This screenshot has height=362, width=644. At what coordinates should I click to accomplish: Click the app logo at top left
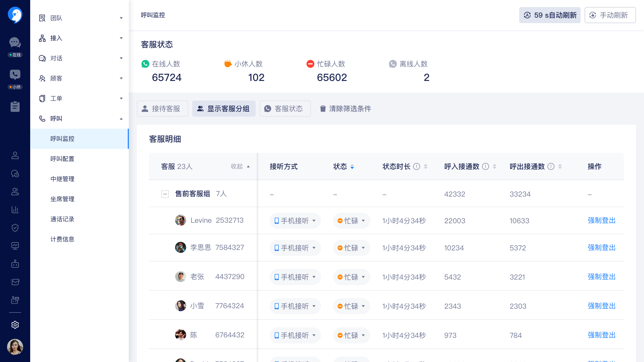(15, 15)
